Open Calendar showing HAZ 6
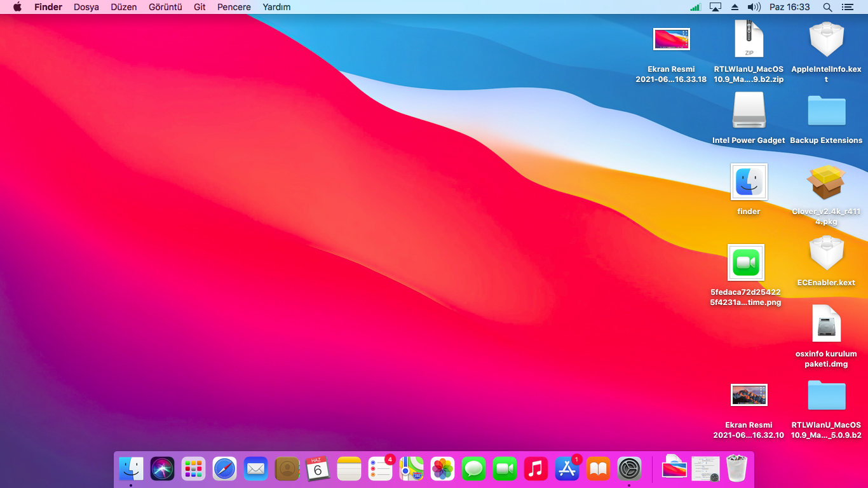The height and width of the screenshot is (488, 868). [x=318, y=469]
